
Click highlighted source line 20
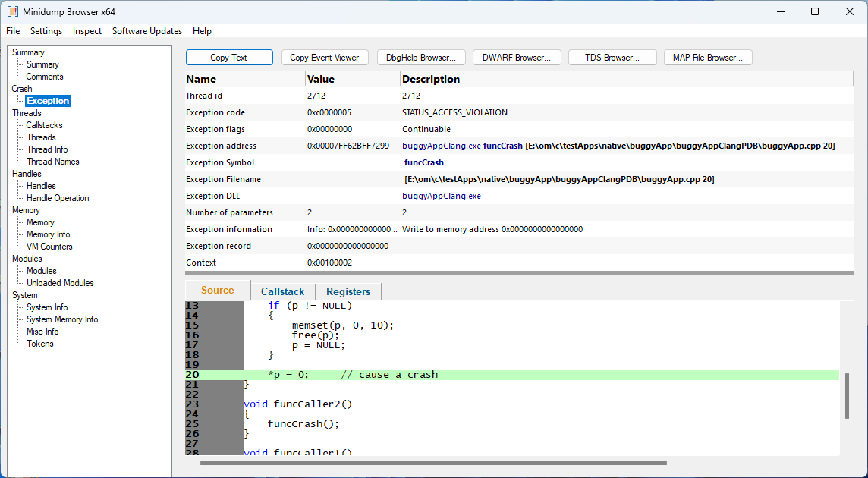[x=512, y=375]
